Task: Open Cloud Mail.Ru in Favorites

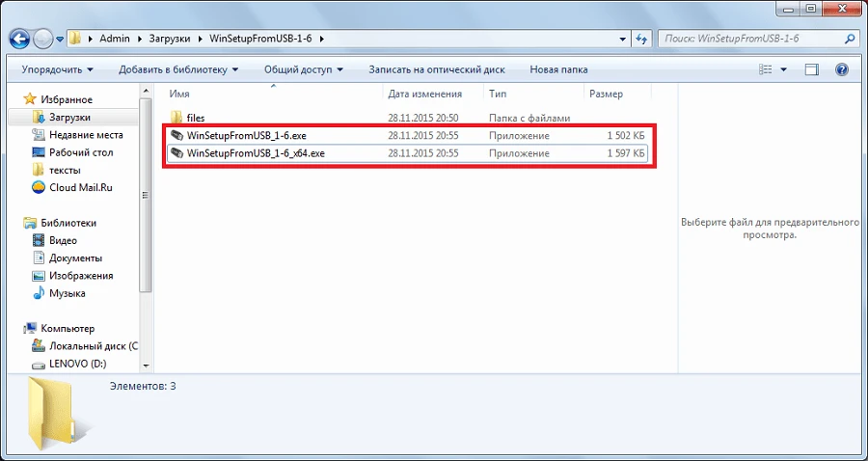Action: [81, 188]
